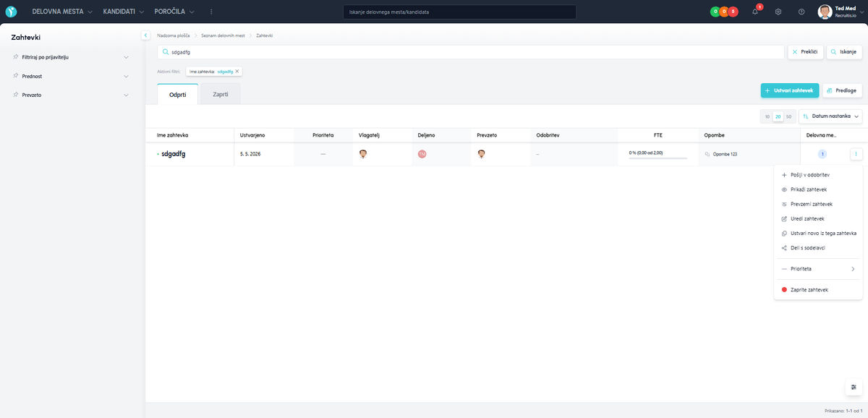Open the table settings sliders icon
This screenshot has width=868, height=418.
[854, 387]
